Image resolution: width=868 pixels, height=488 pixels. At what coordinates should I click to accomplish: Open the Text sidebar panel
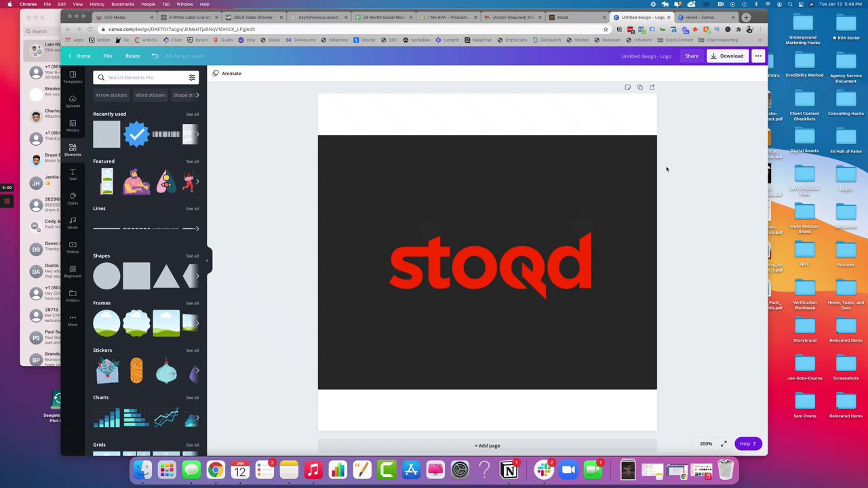[x=73, y=174]
